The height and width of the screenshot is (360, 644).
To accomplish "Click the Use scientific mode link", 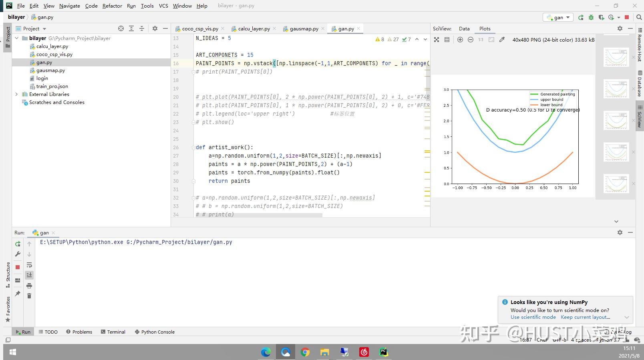I will pos(533,317).
